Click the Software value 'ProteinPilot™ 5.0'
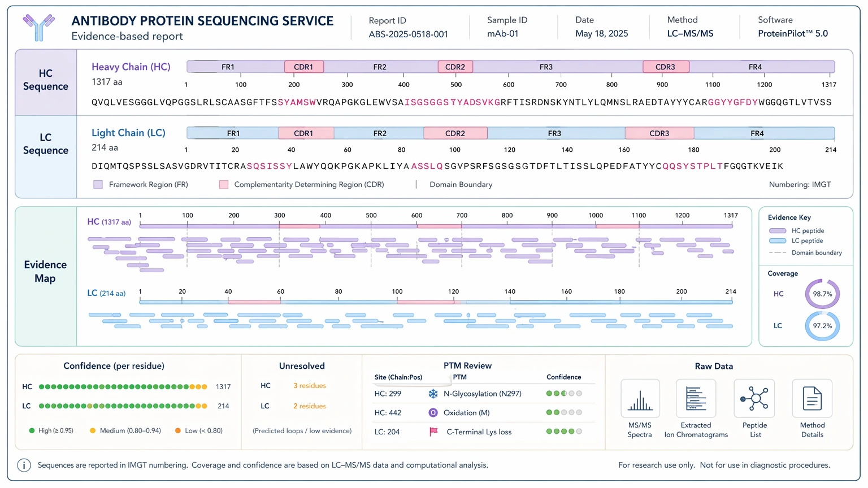The width and height of the screenshot is (868, 488). (x=793, y=34)
